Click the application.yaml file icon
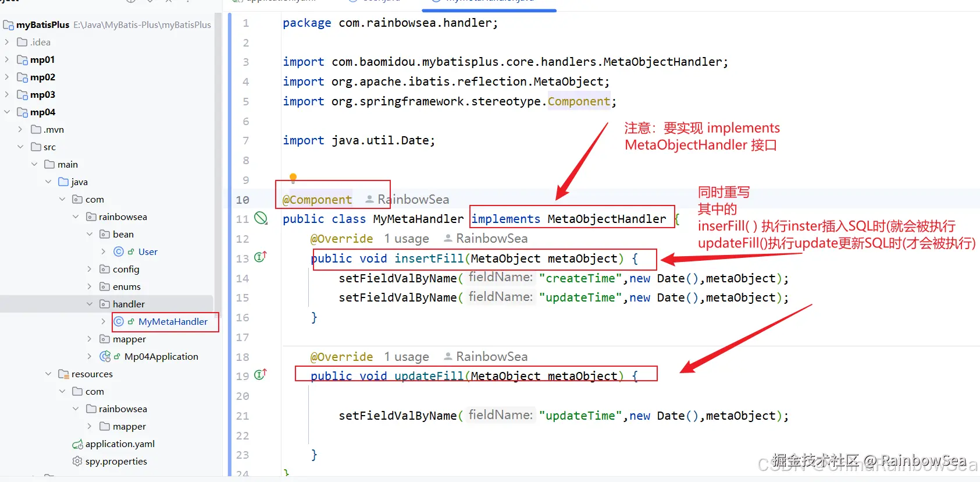The image size is (980, 482). coord(77,444)
